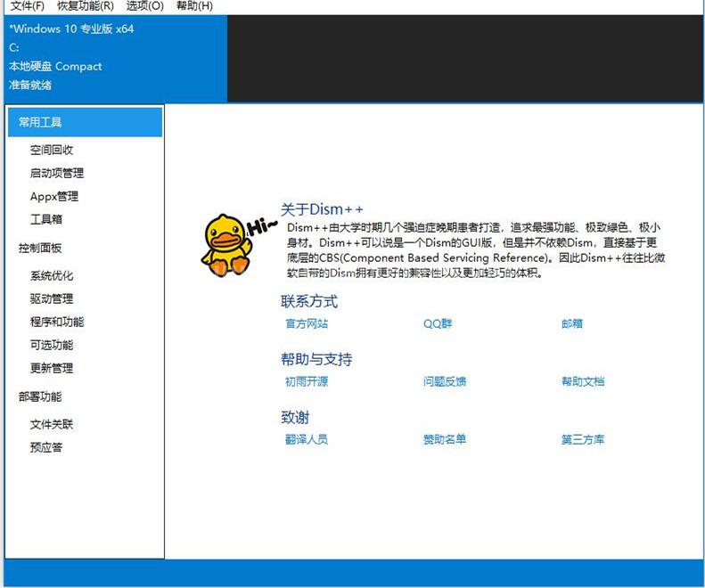Go to Appx管理 in the sidebar
This screenshot has height=588, width=705.
pyautogui.click(x=54, y=197)
